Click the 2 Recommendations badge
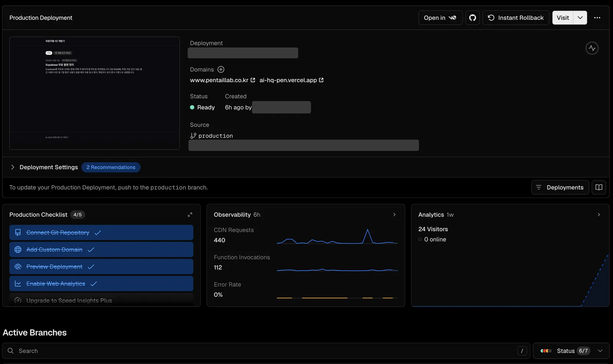This screenshot has width=613, height=364. [111, 167]
